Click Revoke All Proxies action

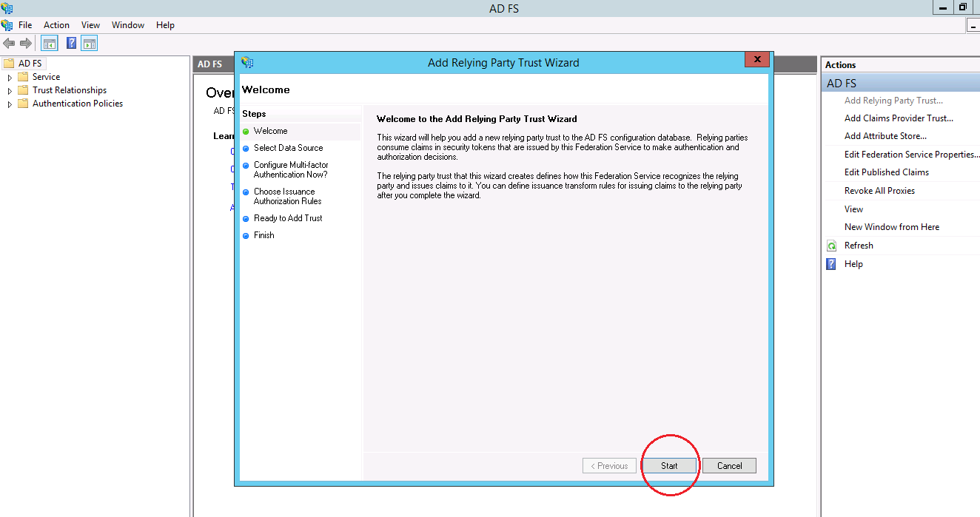(x=879, y=191)
